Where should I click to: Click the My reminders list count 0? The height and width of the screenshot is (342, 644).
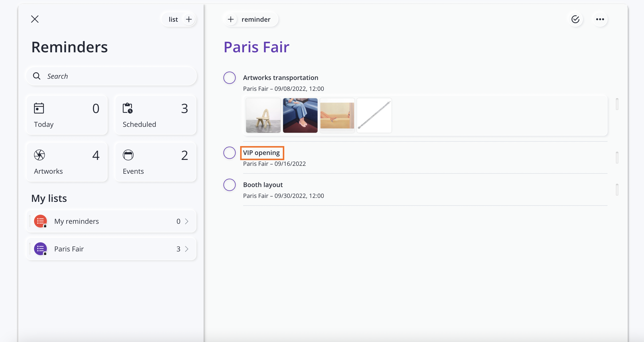(179, 221)
